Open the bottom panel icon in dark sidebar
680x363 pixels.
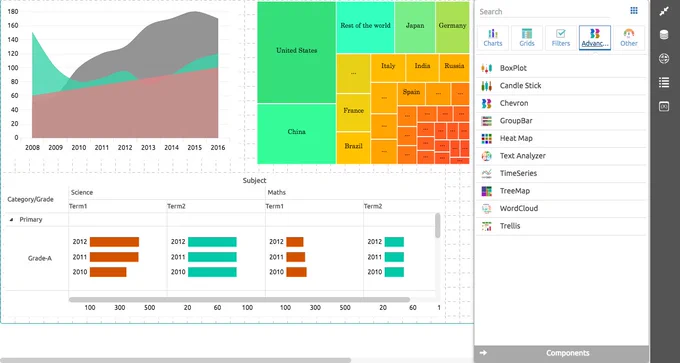[664, 106]
